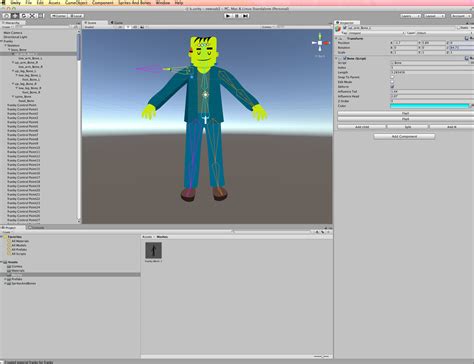Click the Rotation Z input field
The height and width of the screenshot is (364, 474).
point(462,48)
